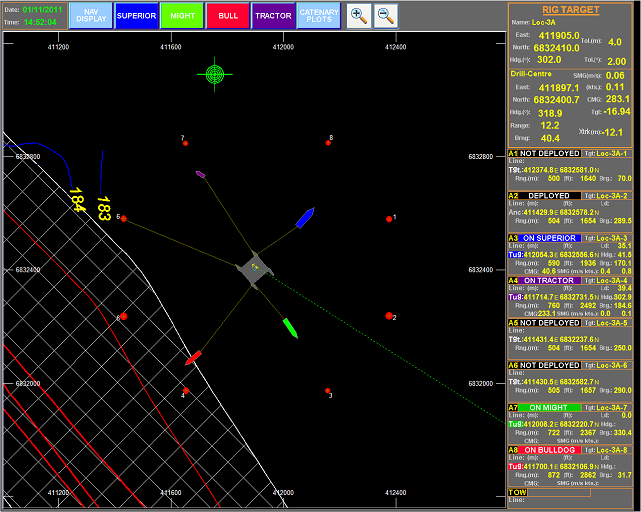The width and height of the screenshot is (641, 512).
Task: Click the blue Superior vessel on map
Action: (x=305, y=218)
